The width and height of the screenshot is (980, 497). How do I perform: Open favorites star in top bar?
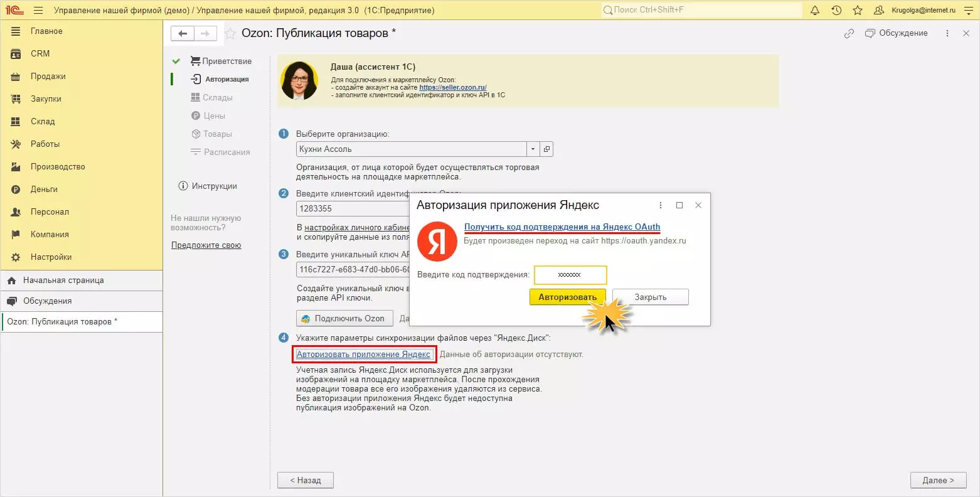point(858,10)
